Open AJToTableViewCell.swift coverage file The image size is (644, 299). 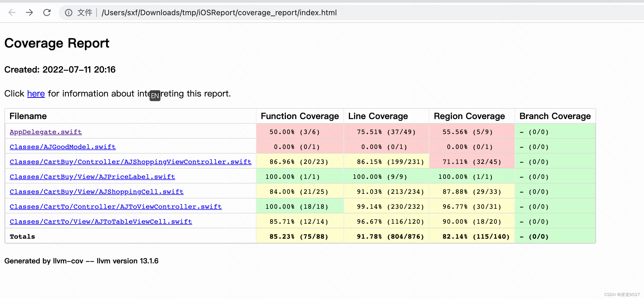click(x=101, y=222)
